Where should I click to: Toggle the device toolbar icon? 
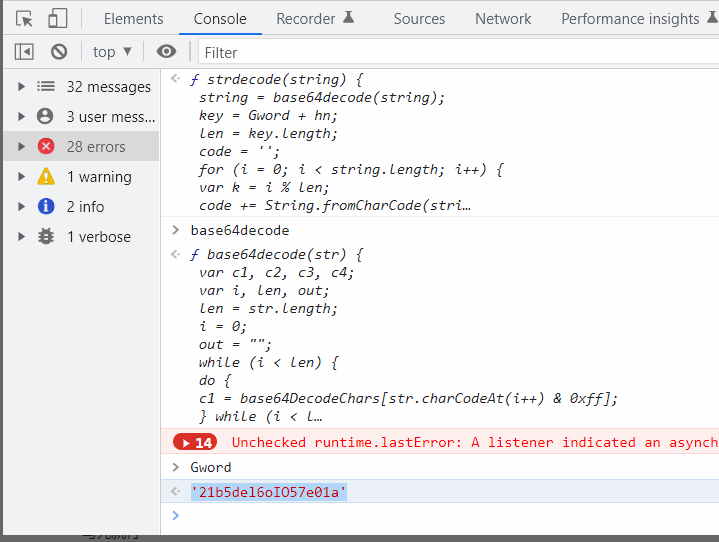tap(57, 19)
